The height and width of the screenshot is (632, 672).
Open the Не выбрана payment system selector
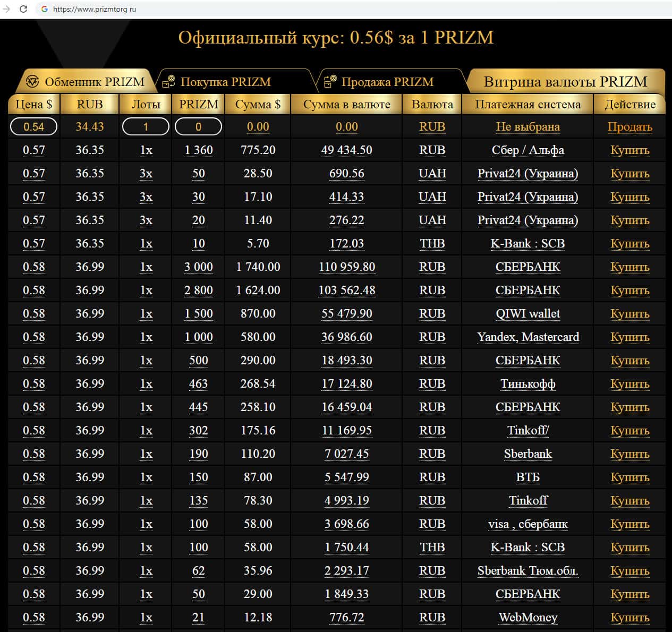(x=528, y=127)
